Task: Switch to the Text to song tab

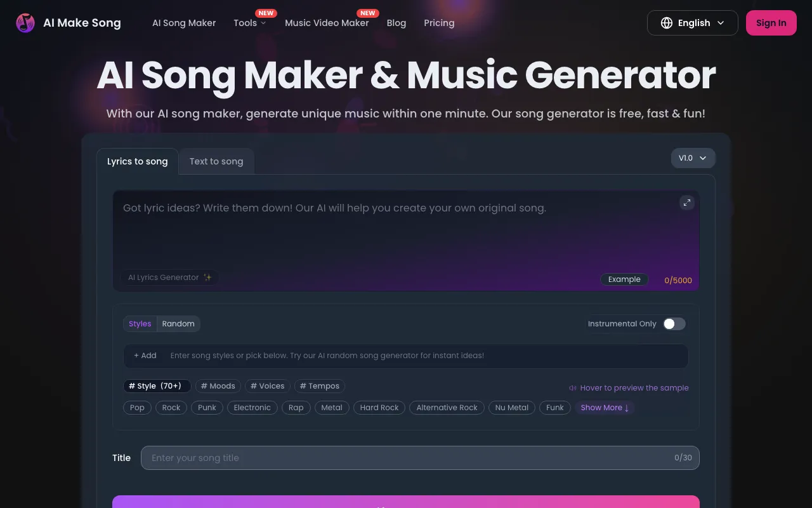Action: click(216, 161)
